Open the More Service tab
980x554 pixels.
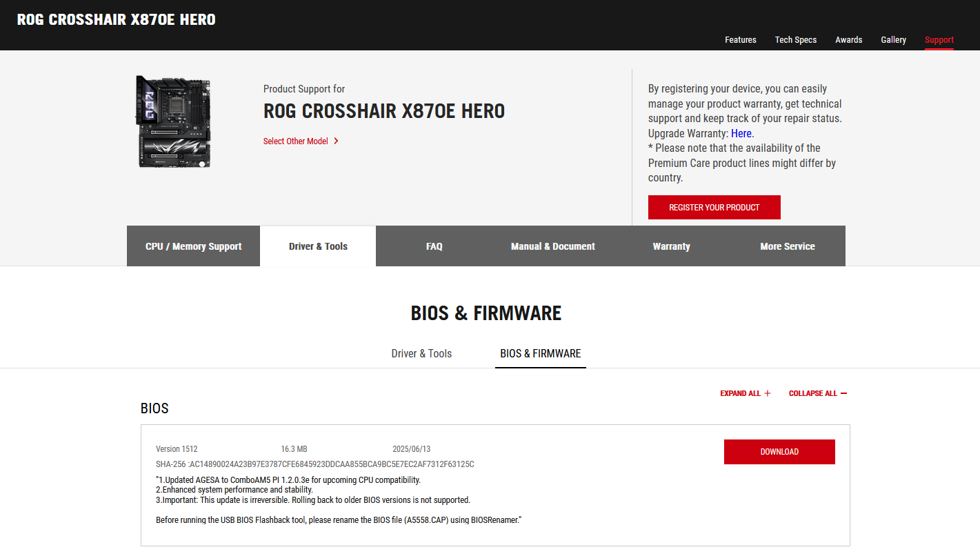(x=787, y=246)
